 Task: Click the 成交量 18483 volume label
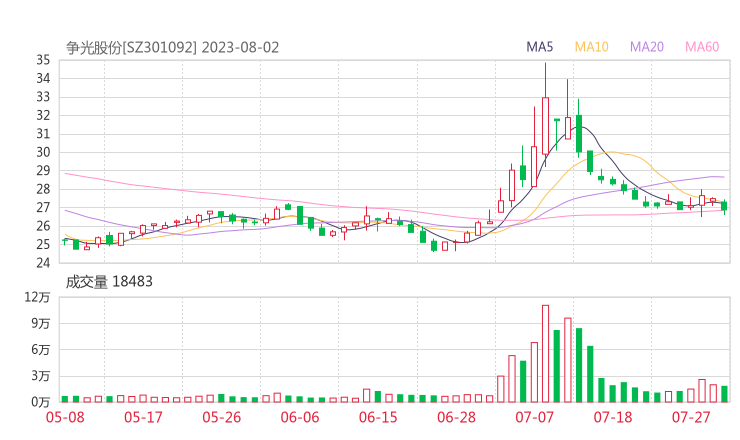(x=109, y=282)
